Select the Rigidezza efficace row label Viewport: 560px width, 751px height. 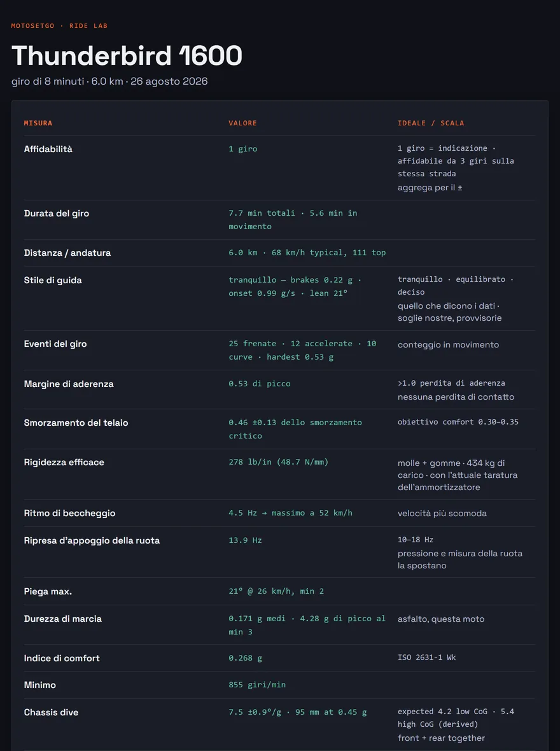pyautogui.click(x=64, y=462)
